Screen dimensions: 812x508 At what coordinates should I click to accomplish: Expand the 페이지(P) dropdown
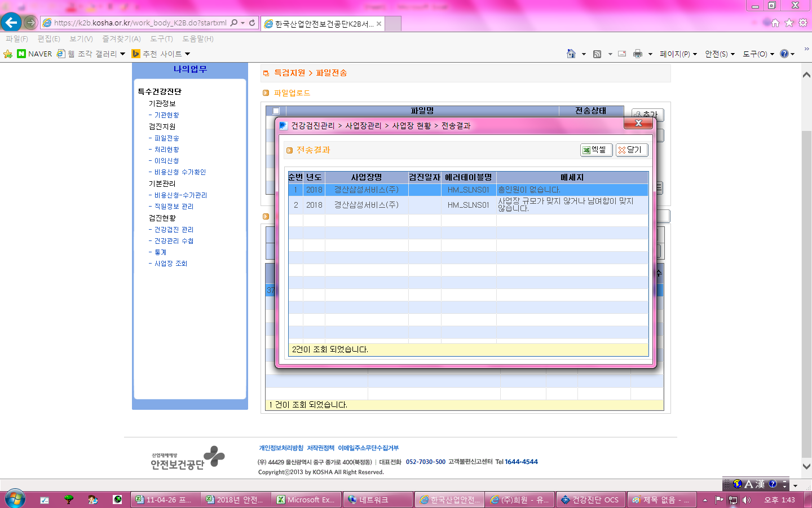coord(678,54)
